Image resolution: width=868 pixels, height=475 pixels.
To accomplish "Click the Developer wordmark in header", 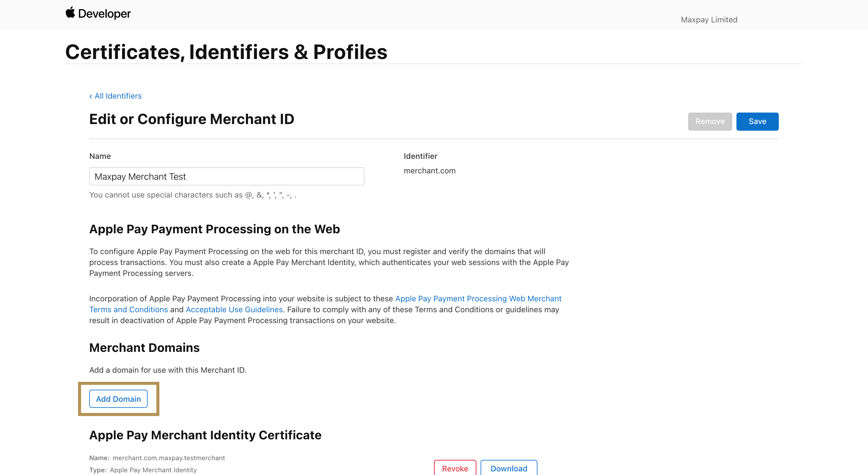I will click(x=104, y=14).
